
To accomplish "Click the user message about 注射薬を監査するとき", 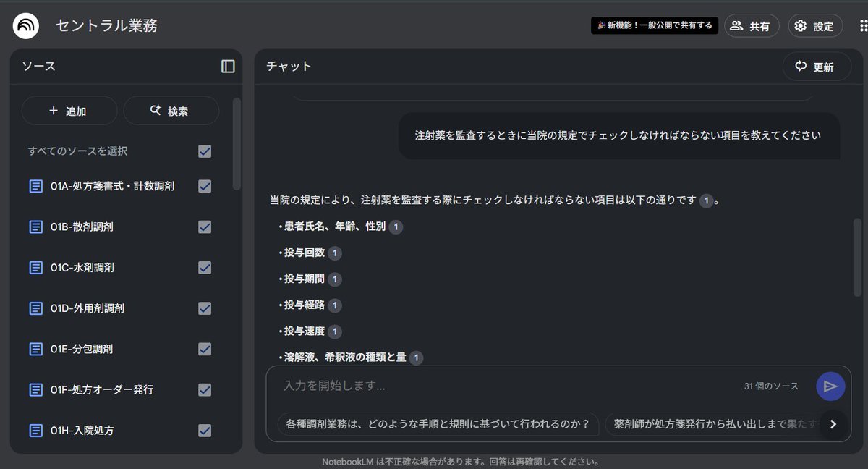I will tap(619, 135).
